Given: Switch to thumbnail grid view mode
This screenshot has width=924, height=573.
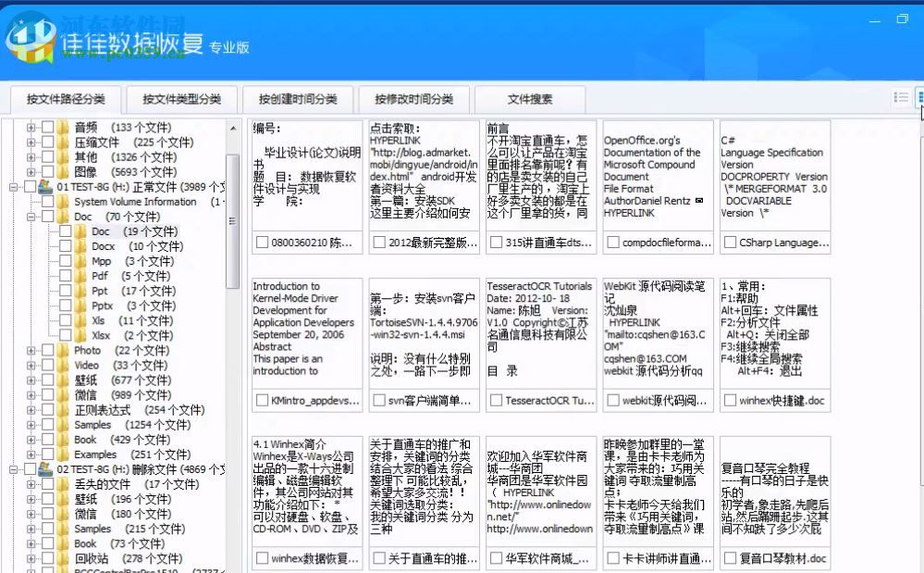Looking at the screenshot, I should (x=919, y=98).
